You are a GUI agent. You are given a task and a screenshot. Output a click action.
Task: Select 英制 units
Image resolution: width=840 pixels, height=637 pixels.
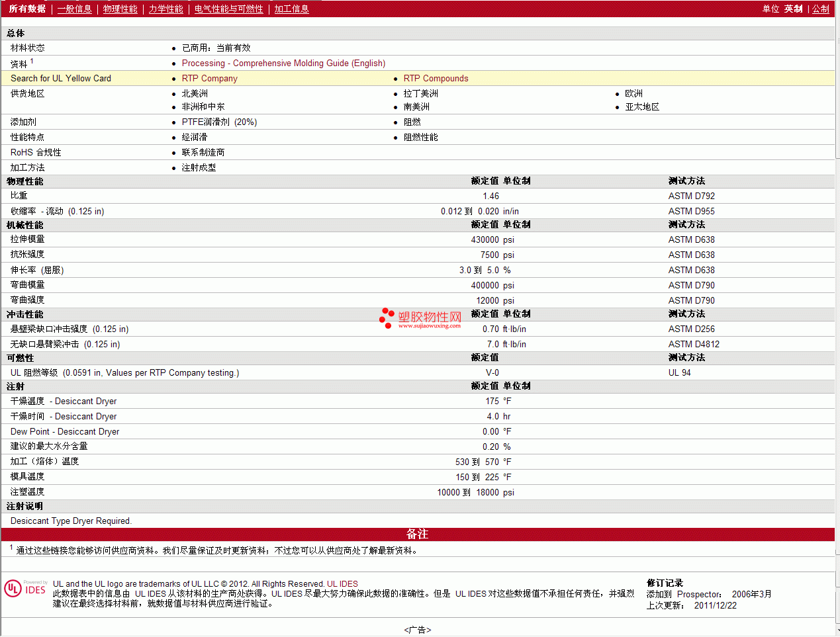pyautogui.click(x=793, y=9)
